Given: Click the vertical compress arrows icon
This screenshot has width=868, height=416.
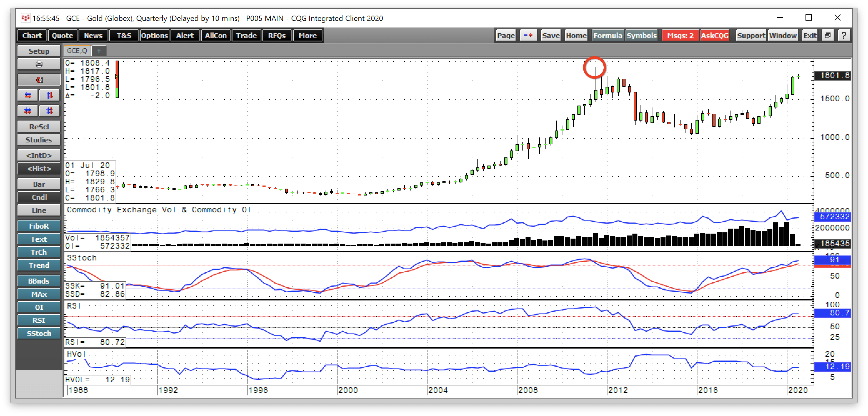Looking at the screenshot, I should [x=50, y=111].
